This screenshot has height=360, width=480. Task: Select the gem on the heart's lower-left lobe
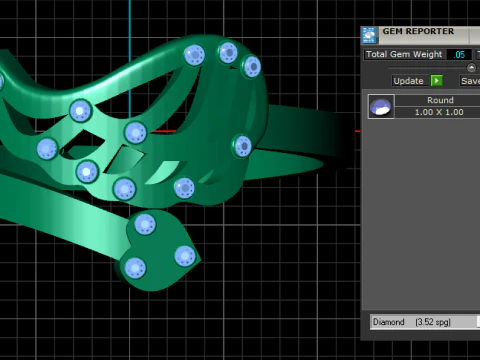coord(135,268)
